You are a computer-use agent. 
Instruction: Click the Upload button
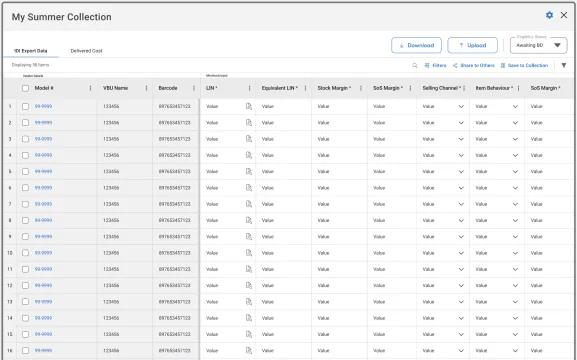472,45
